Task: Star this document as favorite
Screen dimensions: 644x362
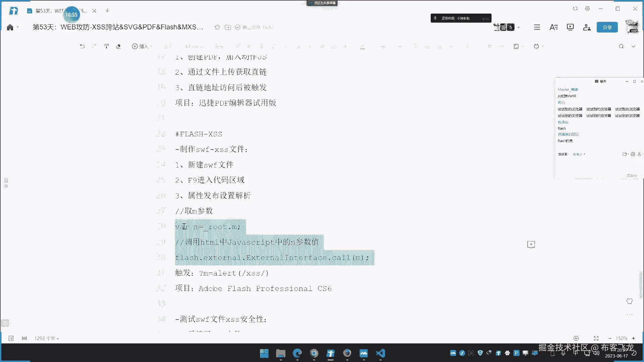Action: [x=217, y=27]
